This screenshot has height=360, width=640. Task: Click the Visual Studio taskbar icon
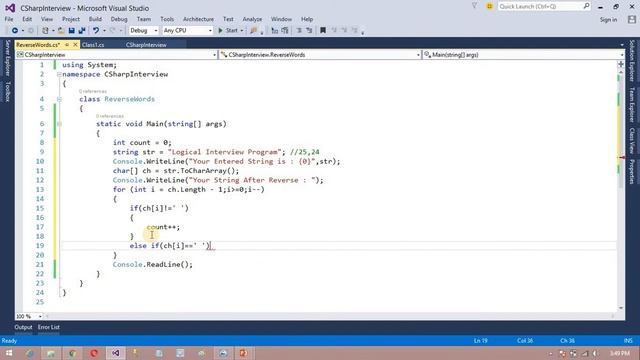(x=116, y=353)
